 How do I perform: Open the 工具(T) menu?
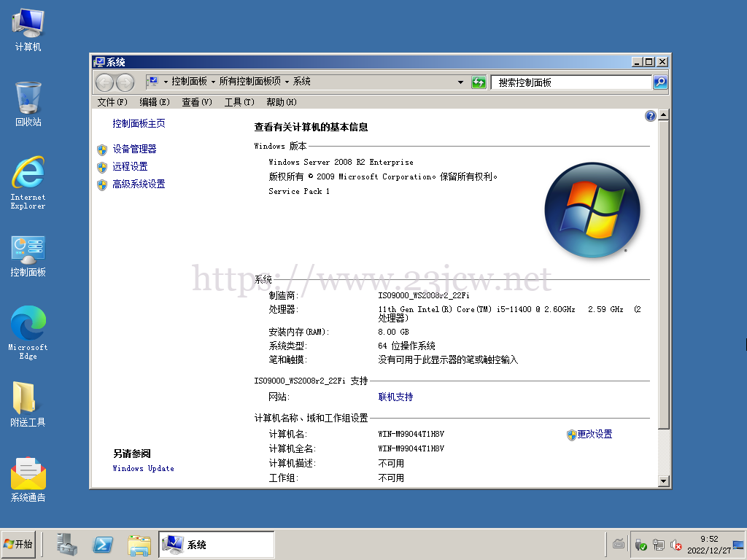[x=239, y=102]
